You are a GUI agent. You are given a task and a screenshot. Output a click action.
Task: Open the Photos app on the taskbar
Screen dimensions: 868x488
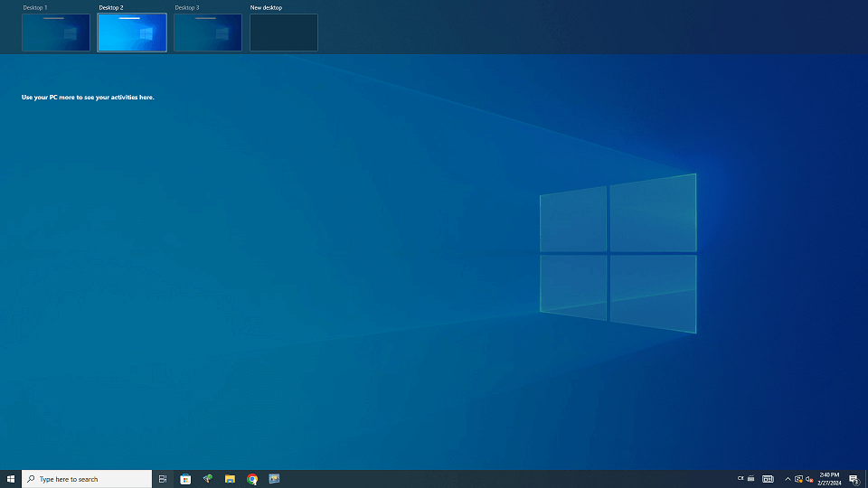(274, 479)
